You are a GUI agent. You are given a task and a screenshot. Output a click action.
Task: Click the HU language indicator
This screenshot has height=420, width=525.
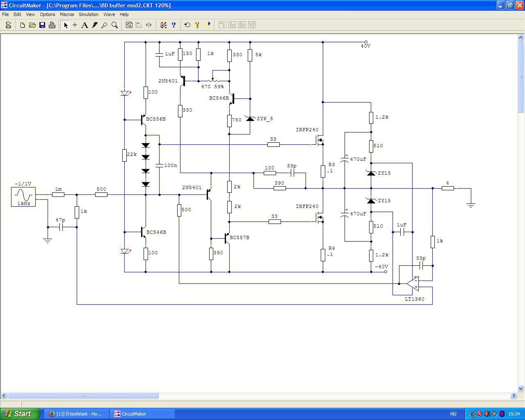pyautogui.click(x=453, y=414)
